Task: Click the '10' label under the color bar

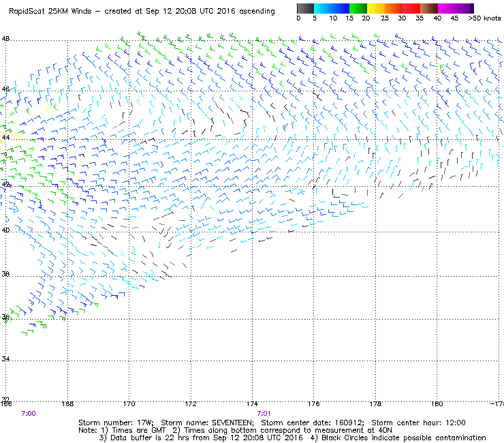Action: [x=333, y=18]
